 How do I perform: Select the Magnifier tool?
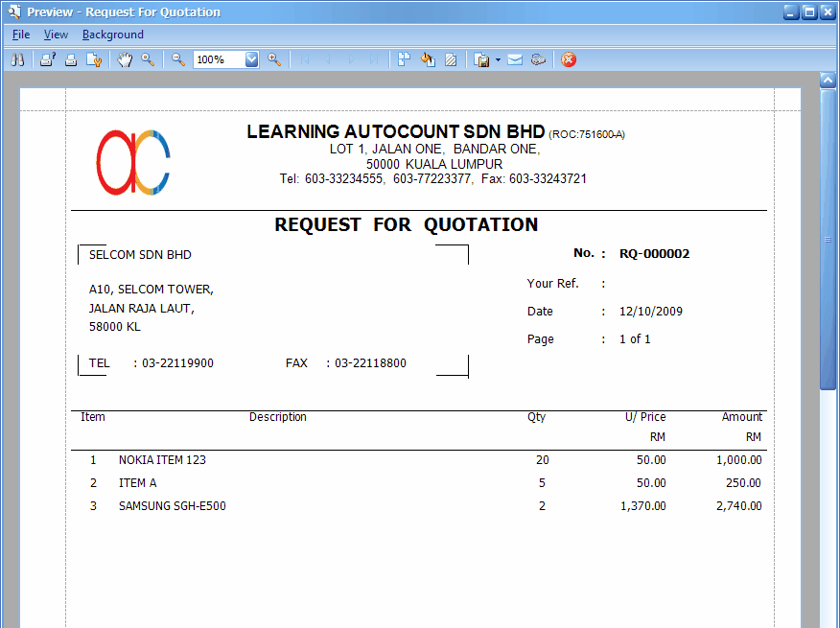(x=148, y=59)
